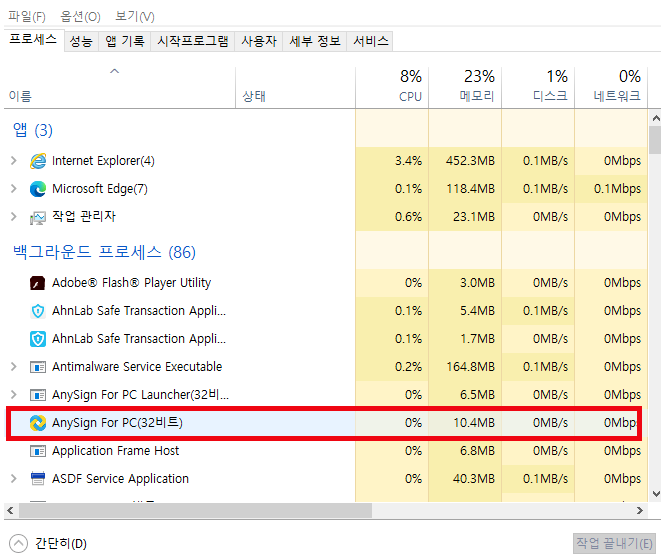Click the Microsoft Edge icon
Image resolution: width=664 pixels, height=556 pixels.
pyautogui.click(x=38, y=189)
